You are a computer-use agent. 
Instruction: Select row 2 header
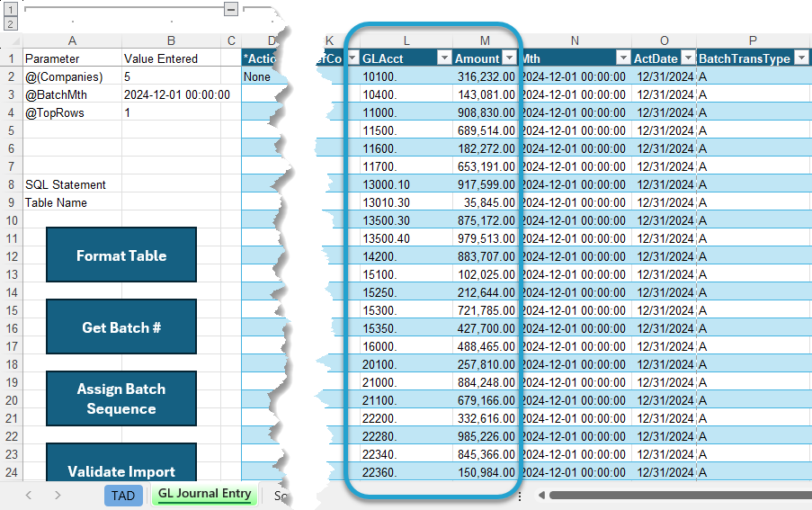pos(12,76)
